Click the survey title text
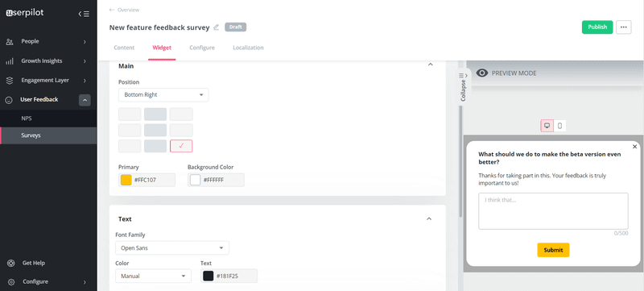The image size is (644, 291). (159, 27)
